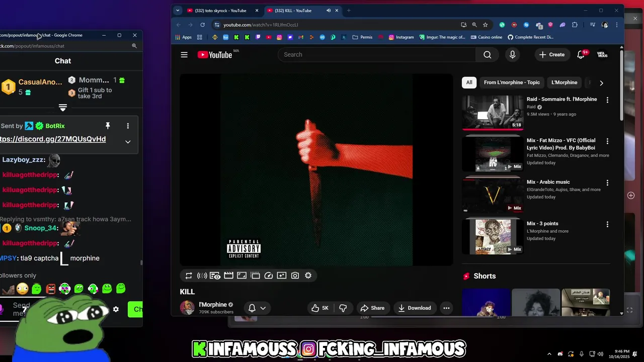Mute the KILL tab speaker icon
The image size is (644, 362).
[329, 11]
